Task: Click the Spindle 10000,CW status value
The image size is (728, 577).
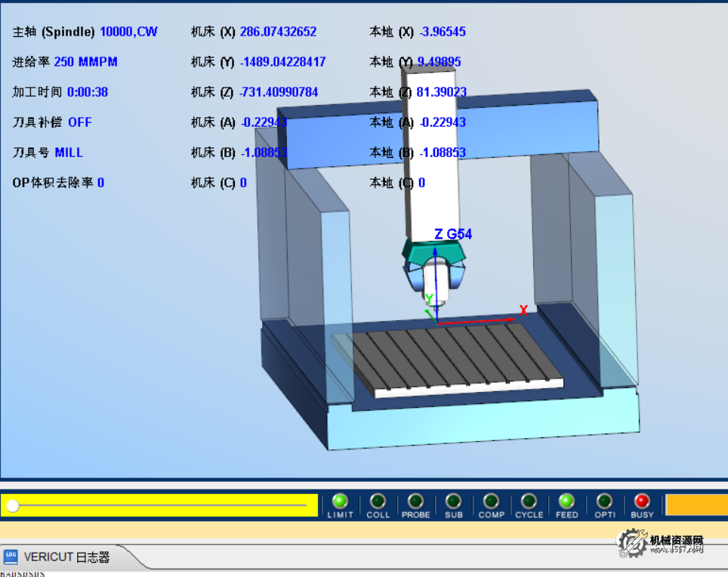Action: 128,32
